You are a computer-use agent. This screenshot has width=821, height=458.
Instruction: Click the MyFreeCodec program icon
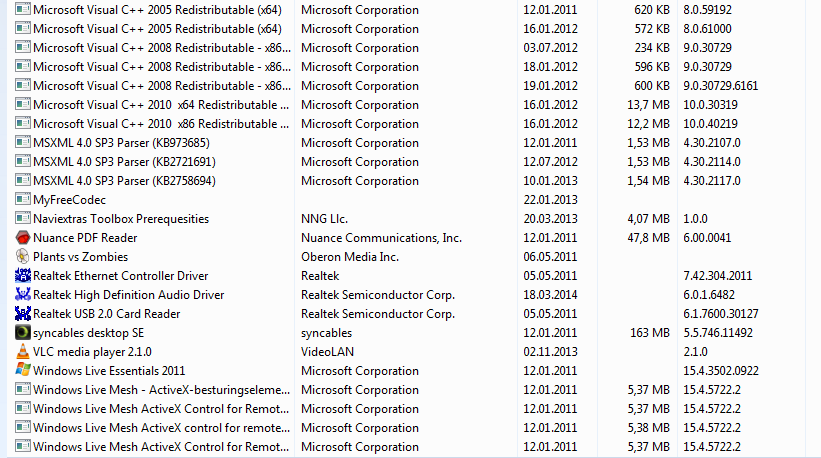pyautogui.click(x=23, y=199)
